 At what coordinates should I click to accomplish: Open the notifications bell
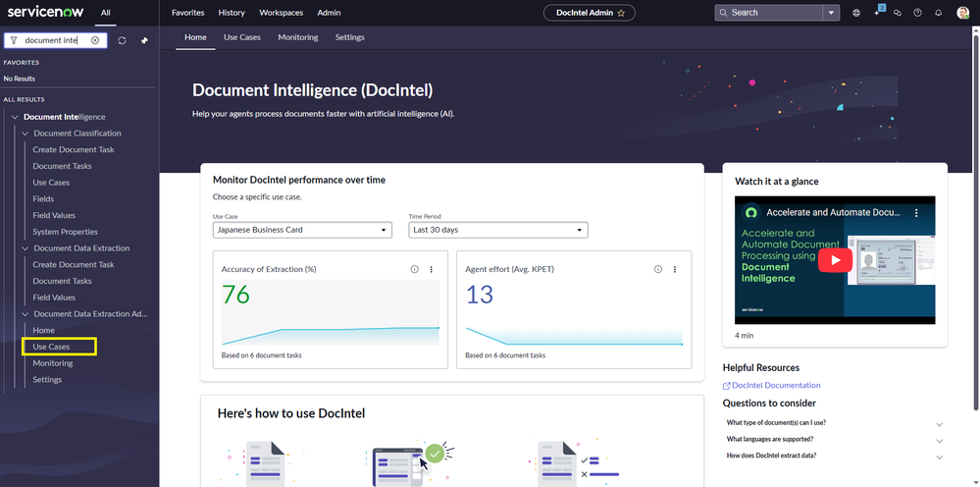click(x=938, y=13)
